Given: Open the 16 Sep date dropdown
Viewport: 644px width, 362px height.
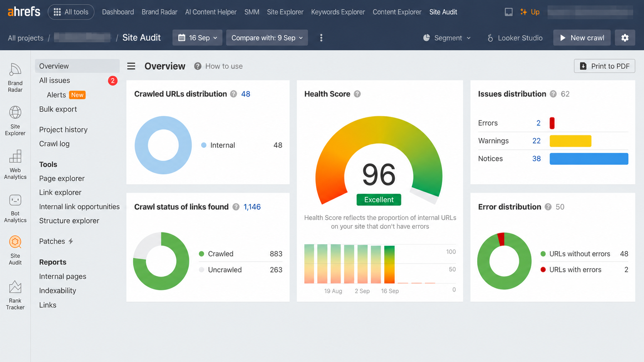Looking at the screenshot, I should click(x=197, y=38).
